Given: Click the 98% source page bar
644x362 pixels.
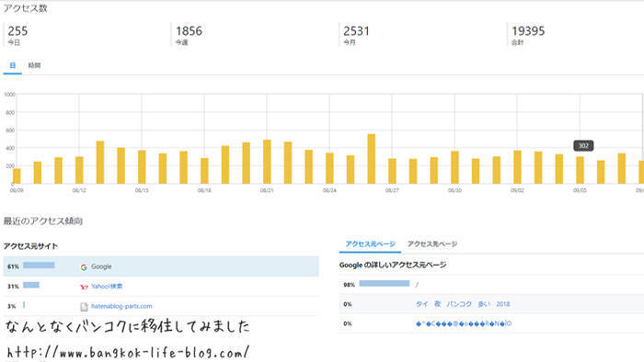Looking at the screenshot, I should pyautogui.click(x=385, y=283).
